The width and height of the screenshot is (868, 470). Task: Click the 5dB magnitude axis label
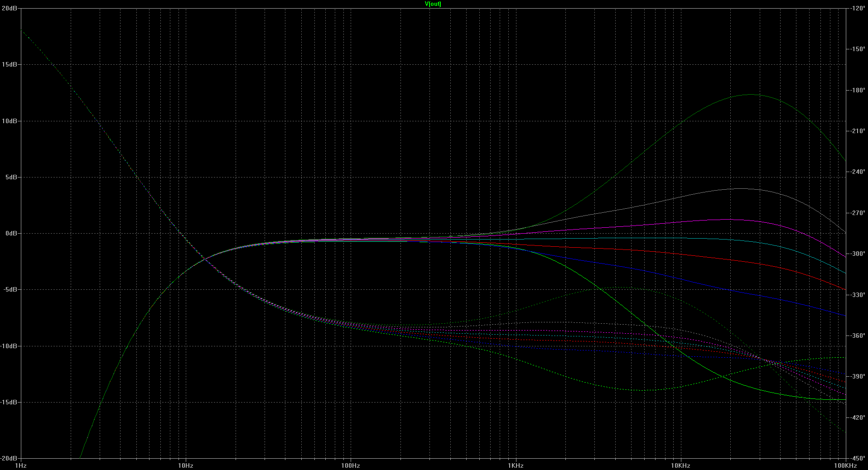click(11, 177)
